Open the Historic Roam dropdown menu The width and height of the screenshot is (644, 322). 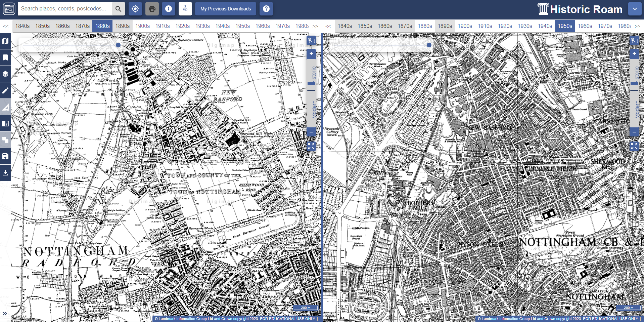[635, 9]
